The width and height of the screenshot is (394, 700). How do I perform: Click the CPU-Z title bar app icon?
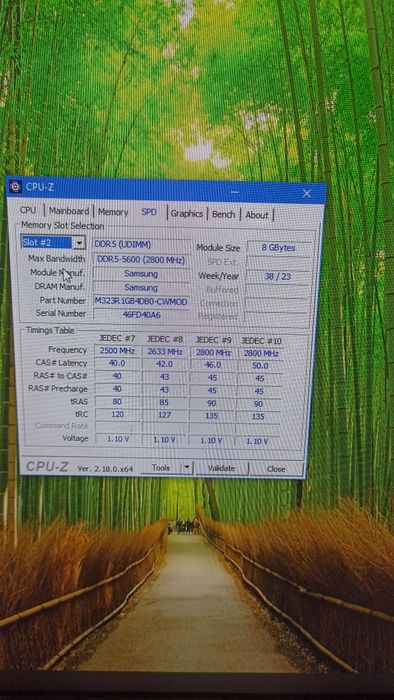16,186
